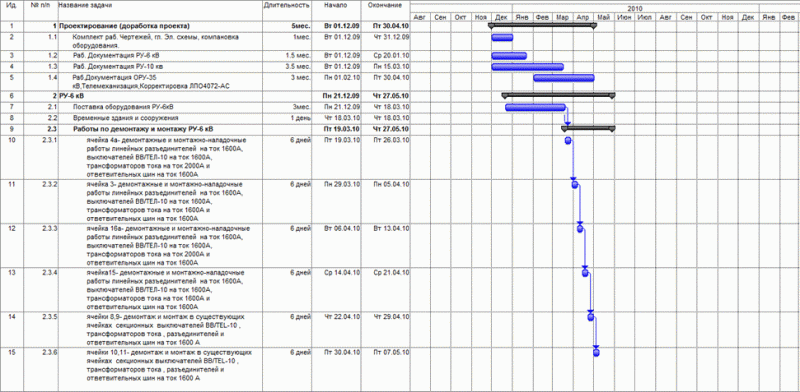Screen dimensions: 800x392
Task: Select the row ID cell number 10
Action: (x=12, y=140)
